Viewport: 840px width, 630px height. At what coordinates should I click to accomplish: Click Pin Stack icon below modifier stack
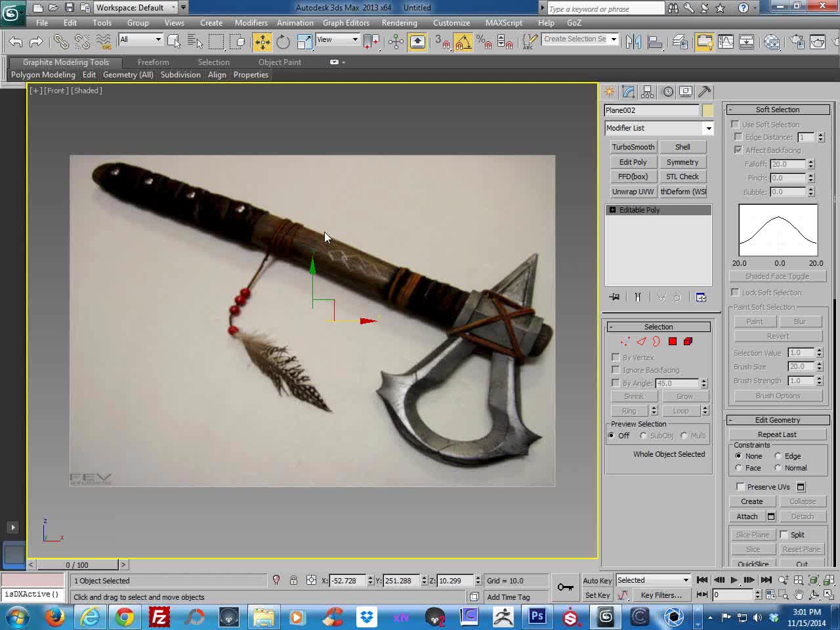pos(614,297)
